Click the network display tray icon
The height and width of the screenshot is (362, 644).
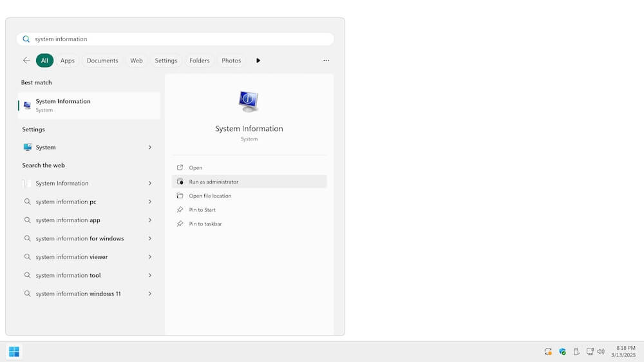point(590,351)
